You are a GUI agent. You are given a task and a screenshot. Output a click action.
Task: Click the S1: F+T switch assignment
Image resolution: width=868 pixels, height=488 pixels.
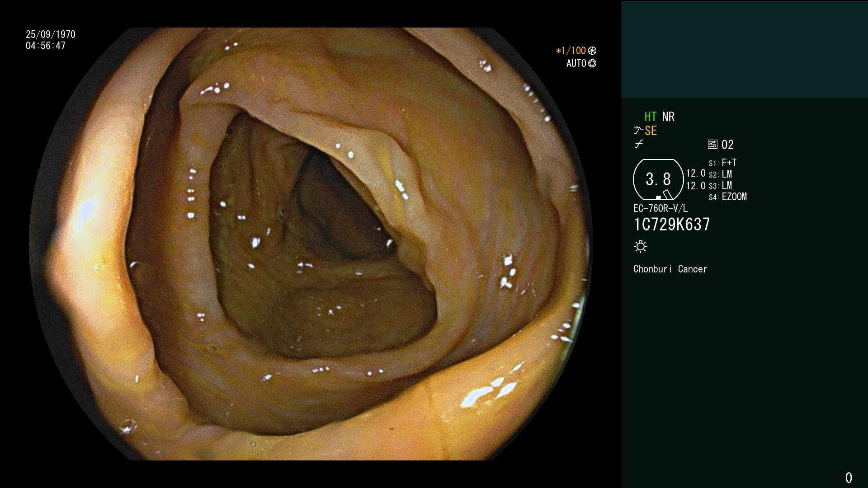[x=722, y=163]
